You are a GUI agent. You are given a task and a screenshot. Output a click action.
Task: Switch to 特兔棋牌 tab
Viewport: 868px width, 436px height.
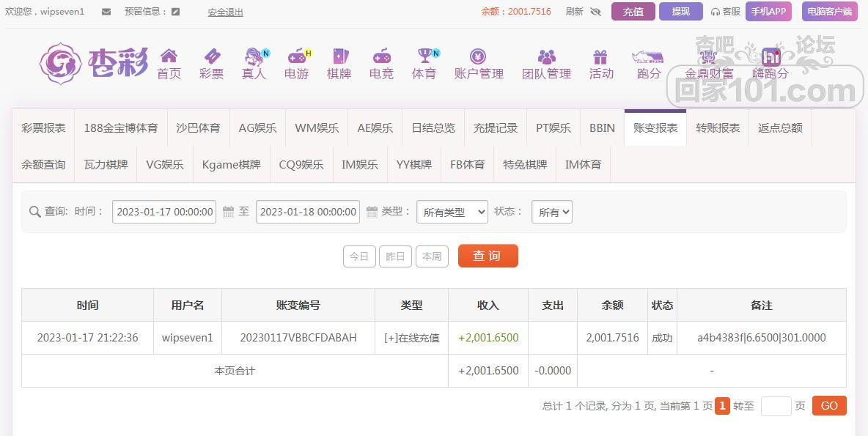(x=525, y=164)
